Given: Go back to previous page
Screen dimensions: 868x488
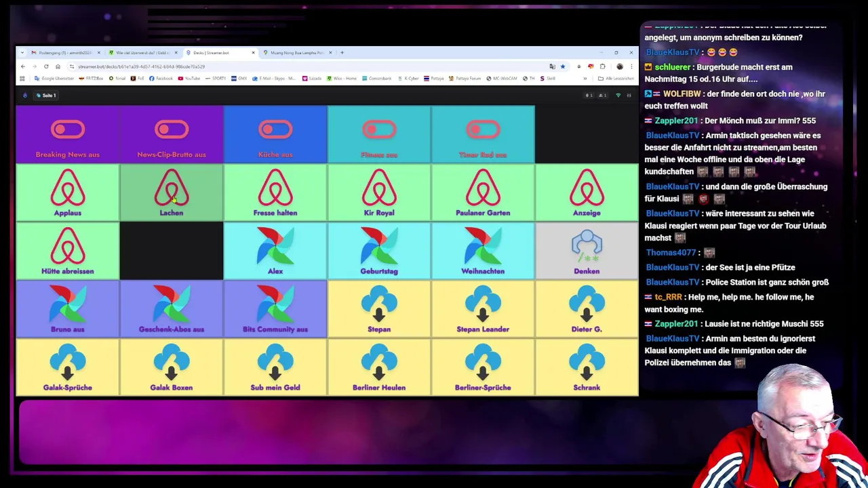Looking at the screenshot, I should pos(22,66).
